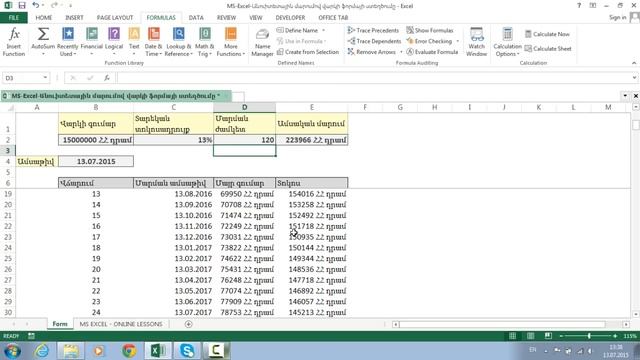Select cell with value 120
This screenshot has width=640, height=360.
coord(244,140)
